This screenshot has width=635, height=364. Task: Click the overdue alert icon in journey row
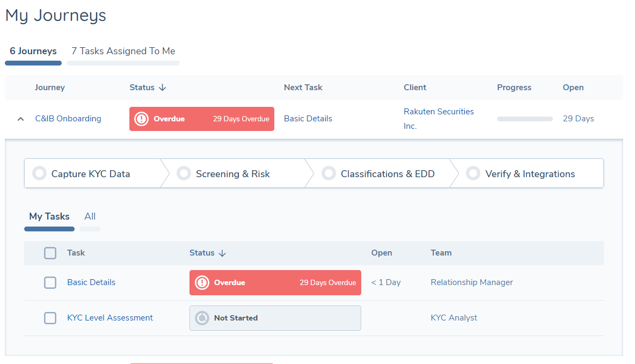(141, 119)
